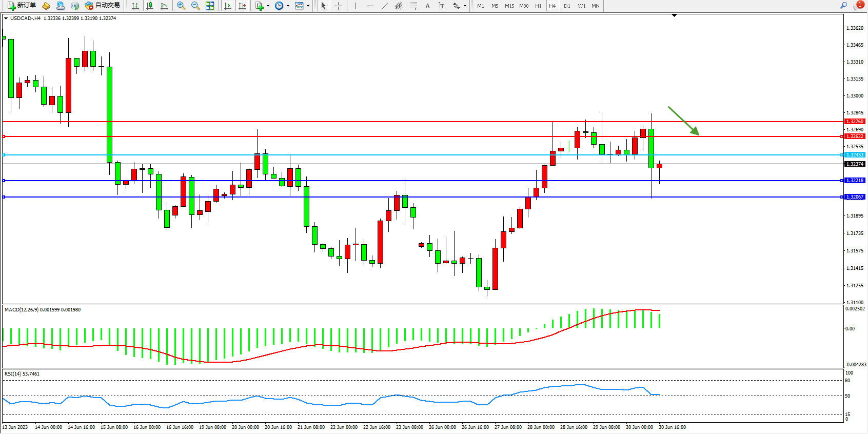This screenshot has width=868, height=434.
Task: Expand the Templates dropdown arrow
Action: coord(308,6)
